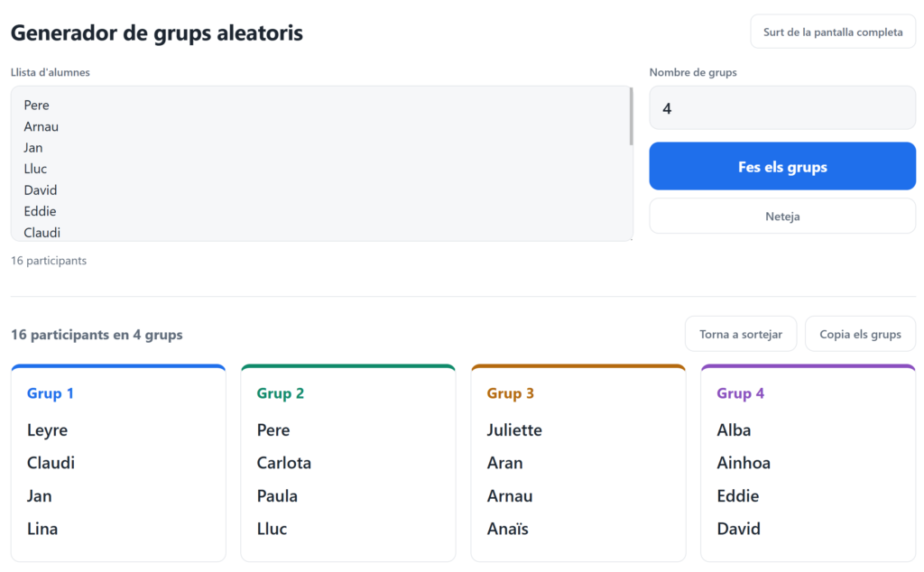Click the Generador de grups aleatoris title

(x=157, y=32)
